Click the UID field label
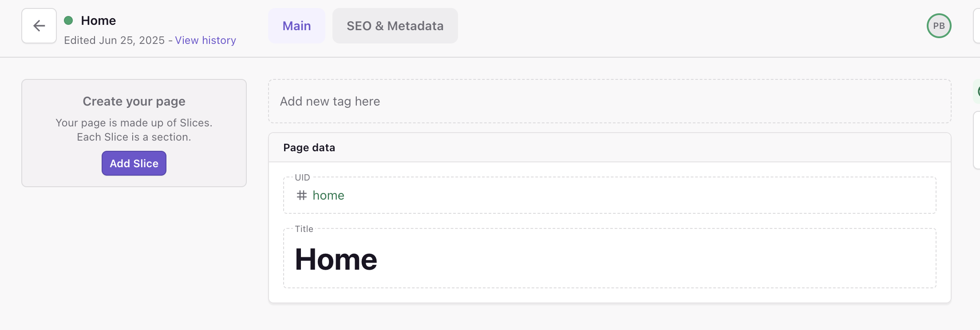The image size is (980, 330). [x=302, y=177]
